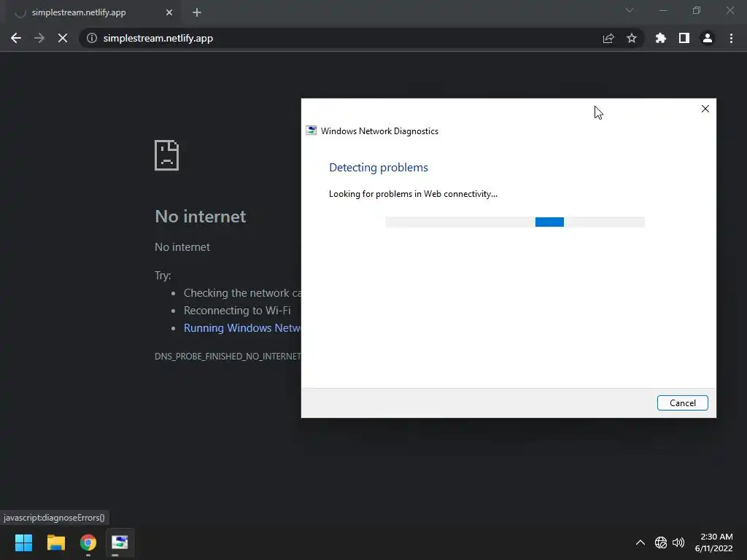This screenshot has height=560, width=747.
Task: Toggle the Chrome side panel
Action: [684, 38]
